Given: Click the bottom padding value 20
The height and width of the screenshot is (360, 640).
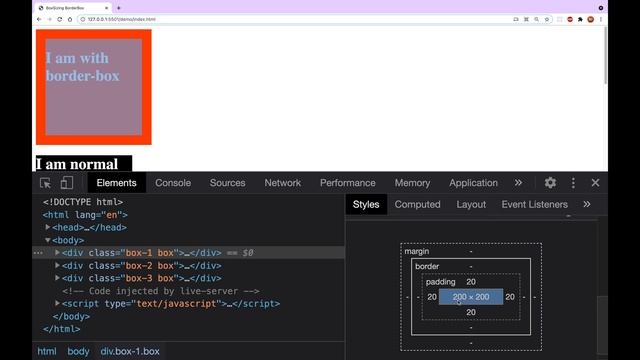Looking at the screenshot, I should pos(471,312).
